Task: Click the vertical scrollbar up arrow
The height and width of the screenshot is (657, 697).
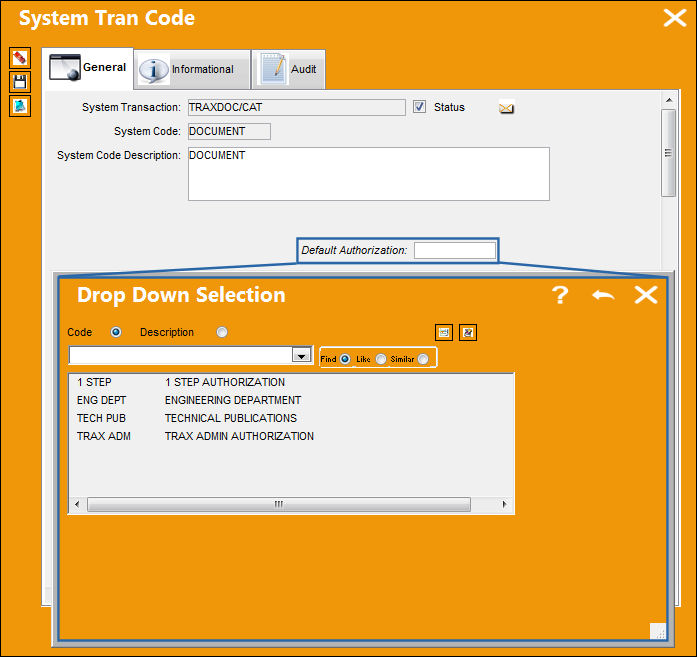Action: [x=669, y=100]
